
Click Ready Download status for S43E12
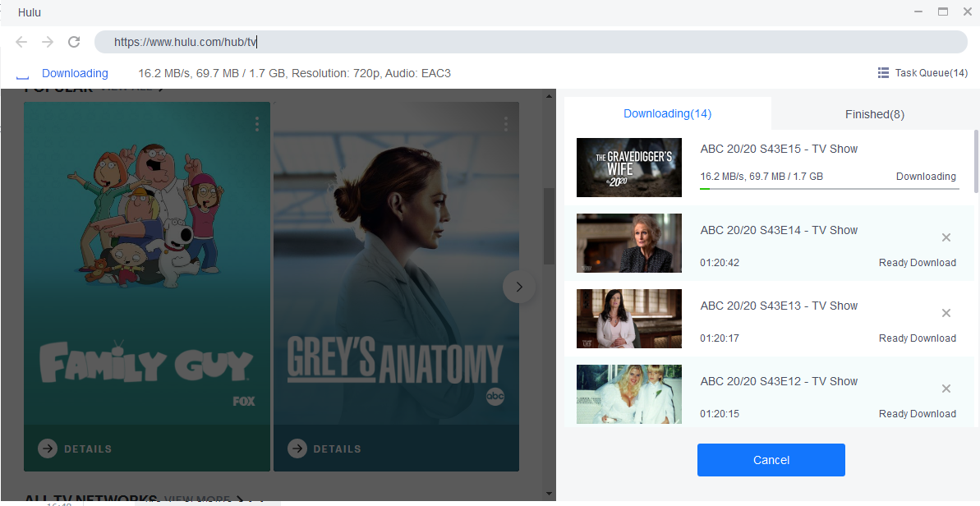[918, 413]
